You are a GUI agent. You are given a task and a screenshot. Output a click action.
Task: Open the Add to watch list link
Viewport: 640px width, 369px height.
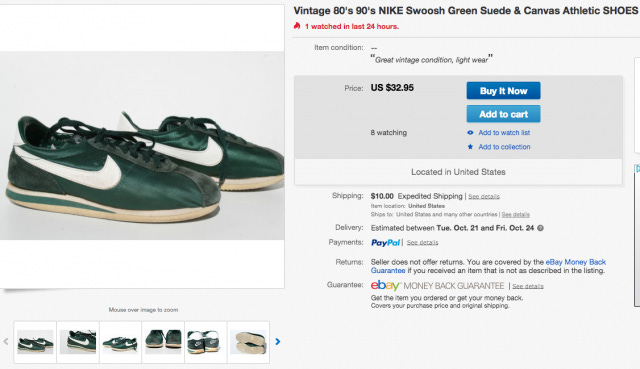(x=504, y=133)
